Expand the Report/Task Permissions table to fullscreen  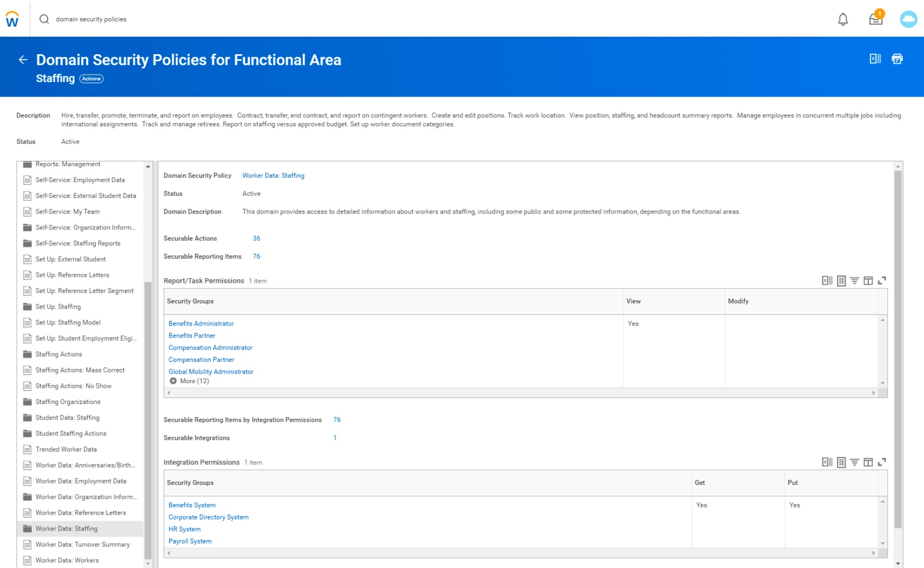pyautogui.click(x=882, y=280)
